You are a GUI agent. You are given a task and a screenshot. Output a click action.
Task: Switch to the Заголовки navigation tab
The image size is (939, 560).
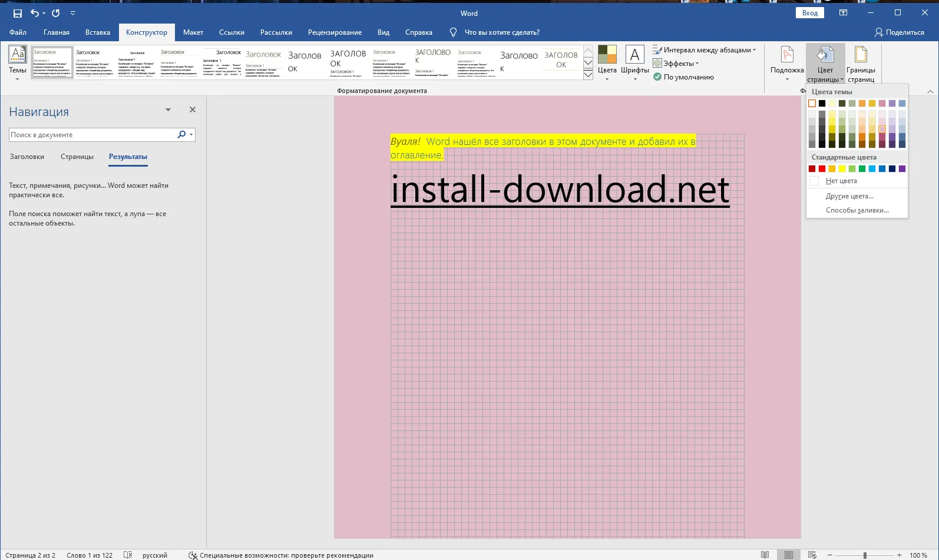(27, 157)
